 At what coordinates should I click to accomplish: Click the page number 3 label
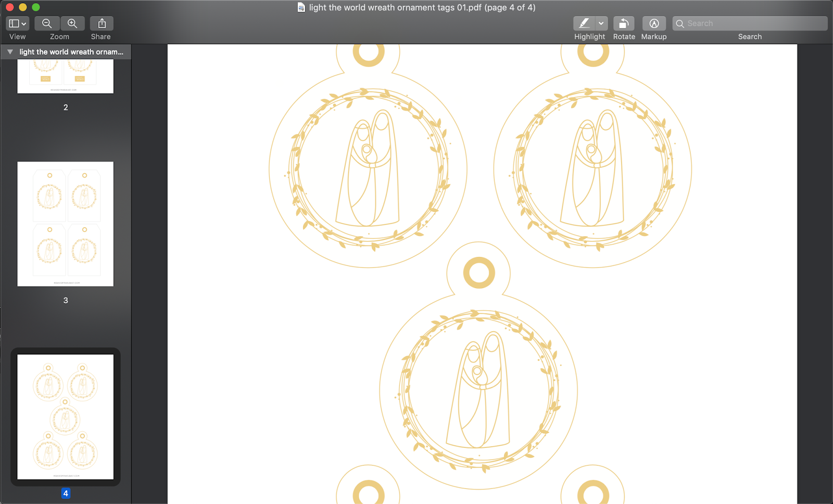[66, 300]
